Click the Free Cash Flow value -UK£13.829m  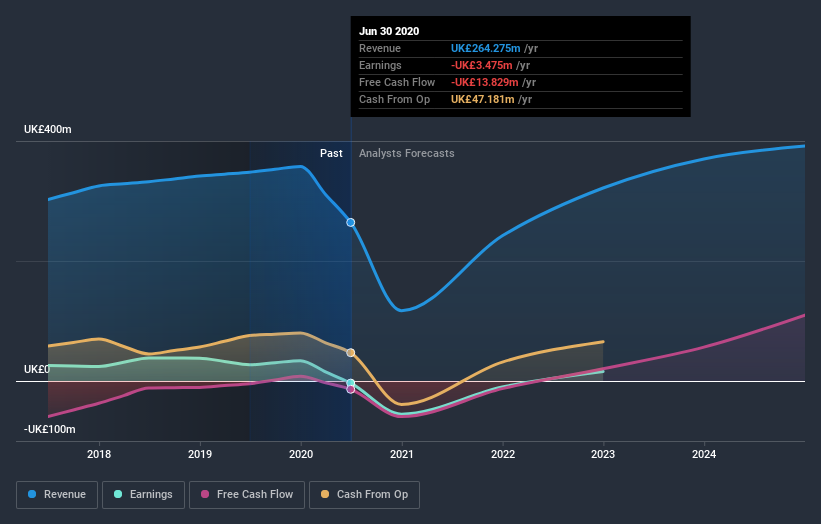485,82
